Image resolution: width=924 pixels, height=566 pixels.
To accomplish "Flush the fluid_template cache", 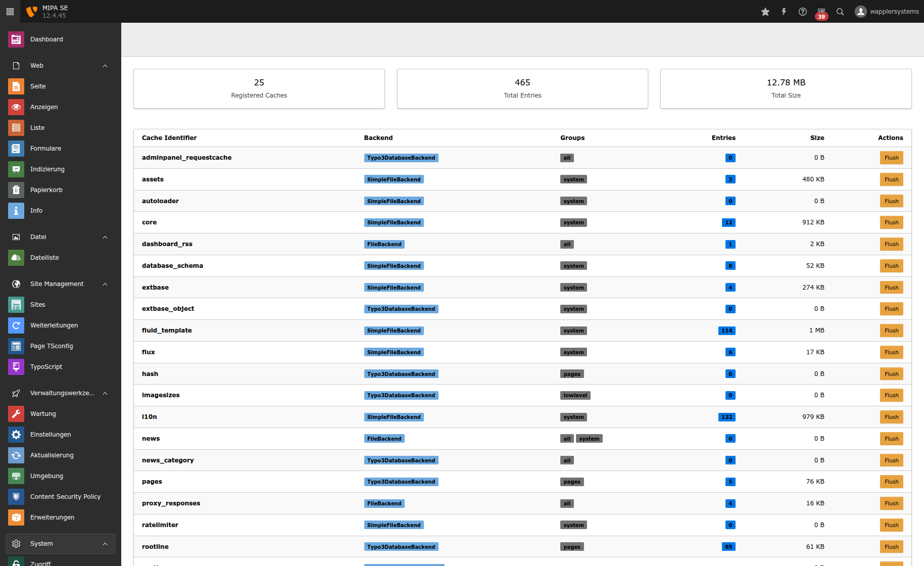I will click(x=891, y=330).
